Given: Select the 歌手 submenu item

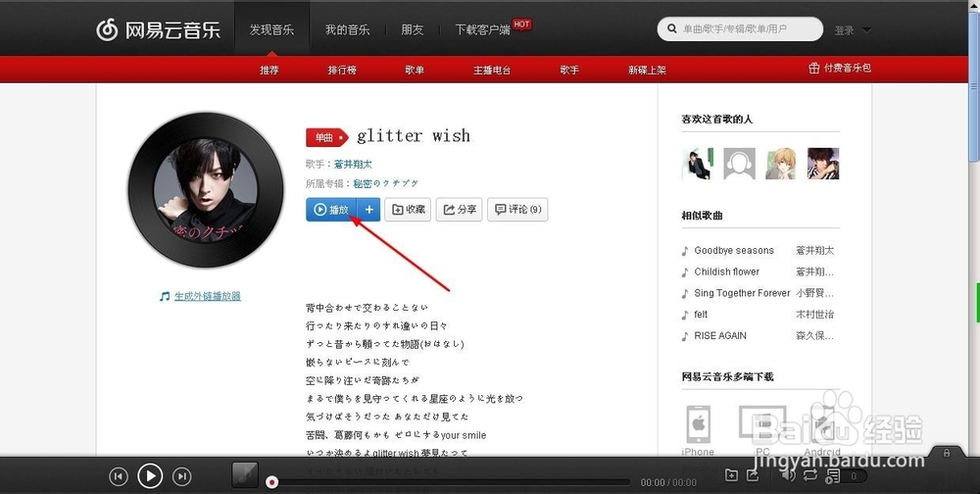Looking at the screenshot, I should click(x=569, y=70).
